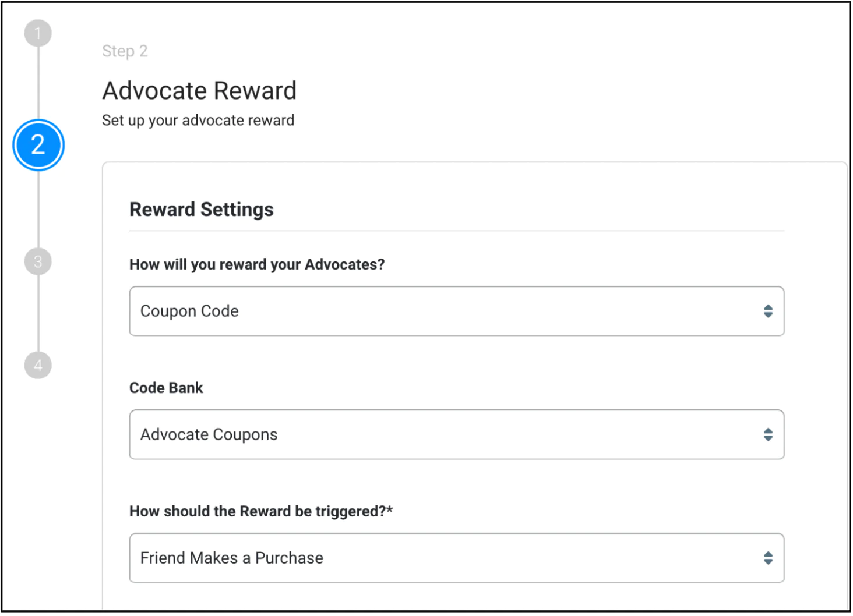
Task: Select step 4 circle in the stepper
Action: click(38, 365)
